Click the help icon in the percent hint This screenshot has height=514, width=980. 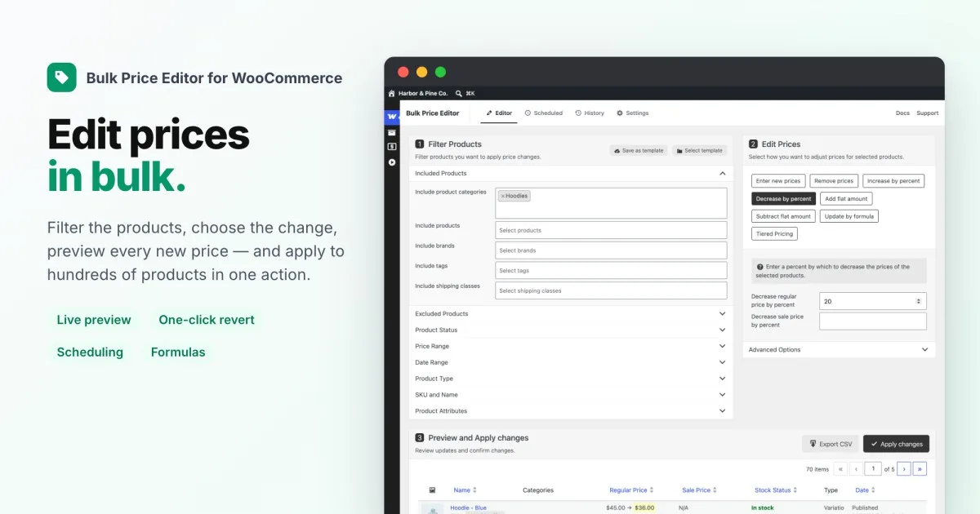coord(759,267)
